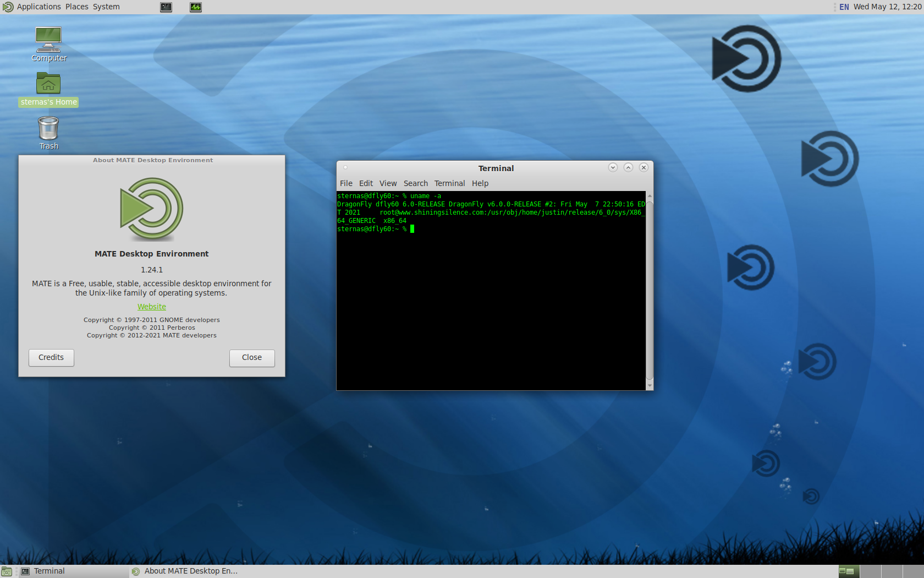Viewport: 924px width, 578px height.
Task: Click the Terminal window menu dot icon
Action: pos(345,167)
